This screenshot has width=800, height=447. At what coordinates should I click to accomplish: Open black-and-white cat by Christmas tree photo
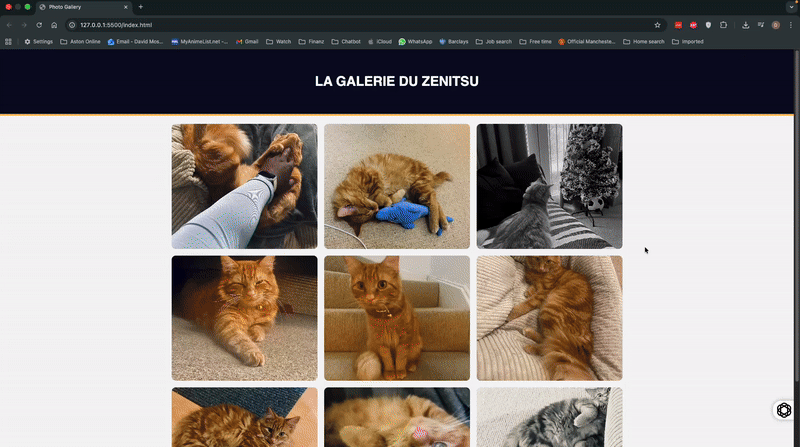click(x=549, y=186)
